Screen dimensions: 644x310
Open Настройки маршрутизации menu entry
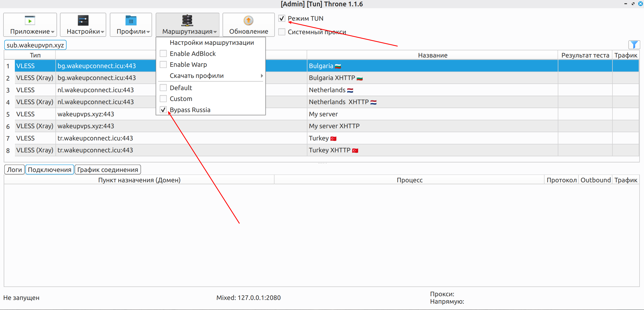pyautogui.click(x=212, y=43)
